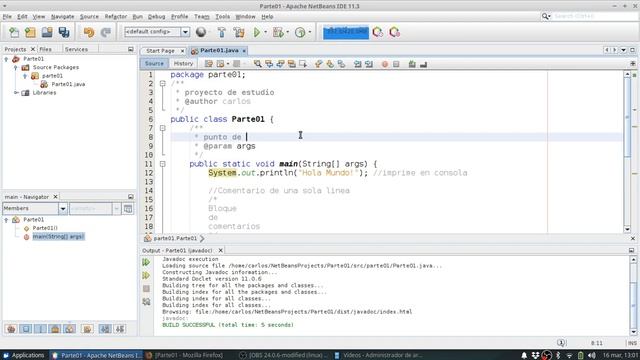The image size is (640, 360).
Task: Toggle Show Inner Classes in Navigator
Action: click(x=70, y=329)
